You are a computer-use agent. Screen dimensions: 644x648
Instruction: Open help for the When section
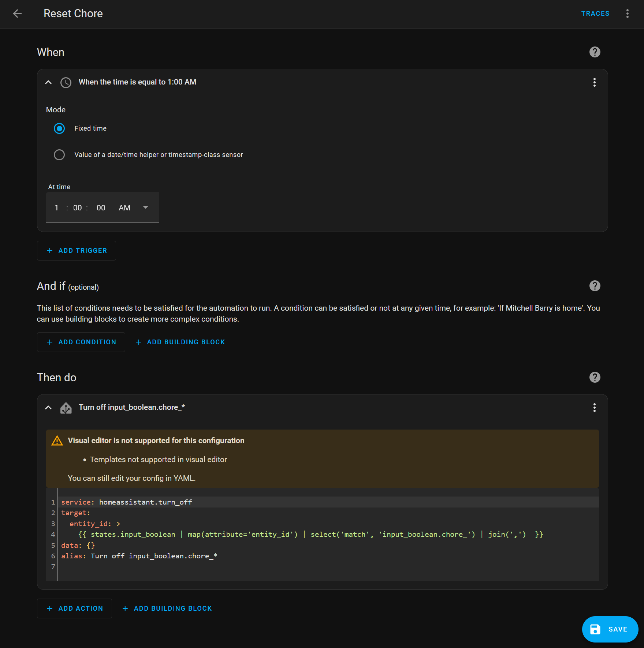[594, 52]
